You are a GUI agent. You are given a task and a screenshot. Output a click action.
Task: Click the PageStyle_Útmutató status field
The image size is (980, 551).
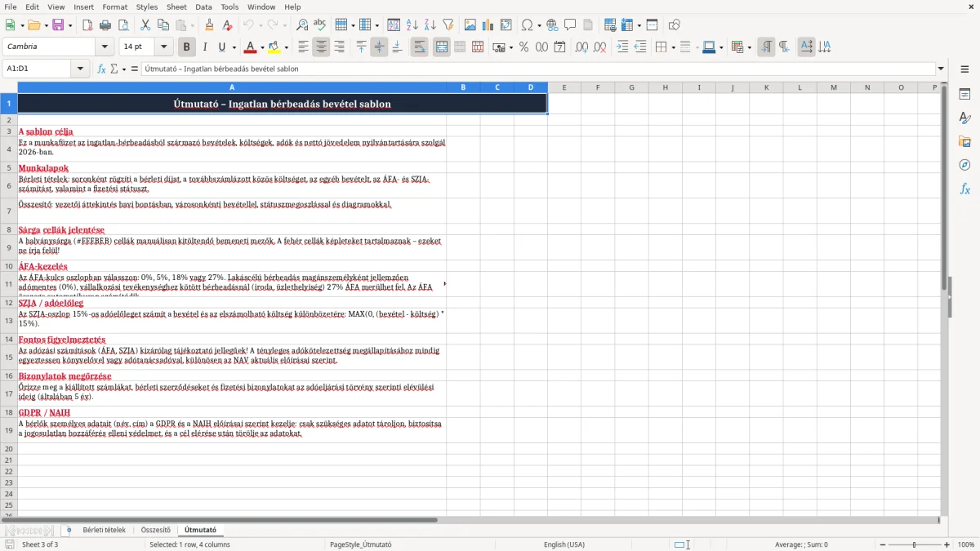point(360,544)
